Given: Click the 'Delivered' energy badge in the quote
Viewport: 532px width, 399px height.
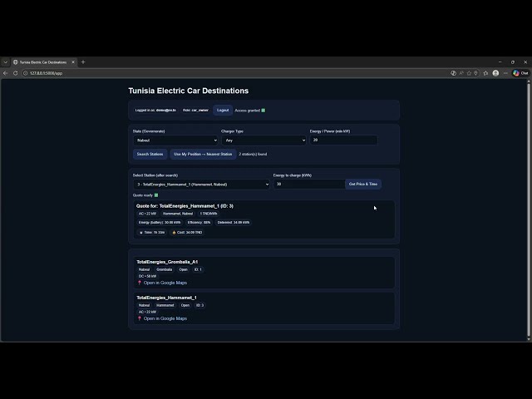Looking at the screenshot, I should coord(234,223).
